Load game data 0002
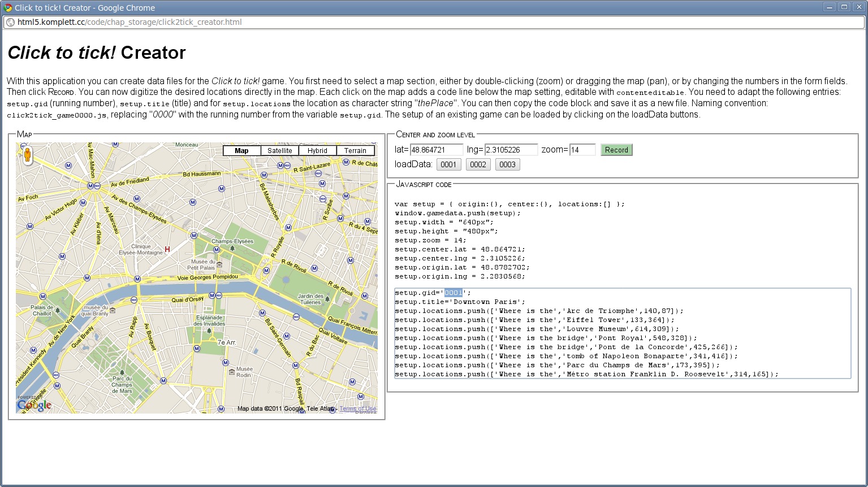Viewport: 868px width, 487px height. (x=478, y=164)
